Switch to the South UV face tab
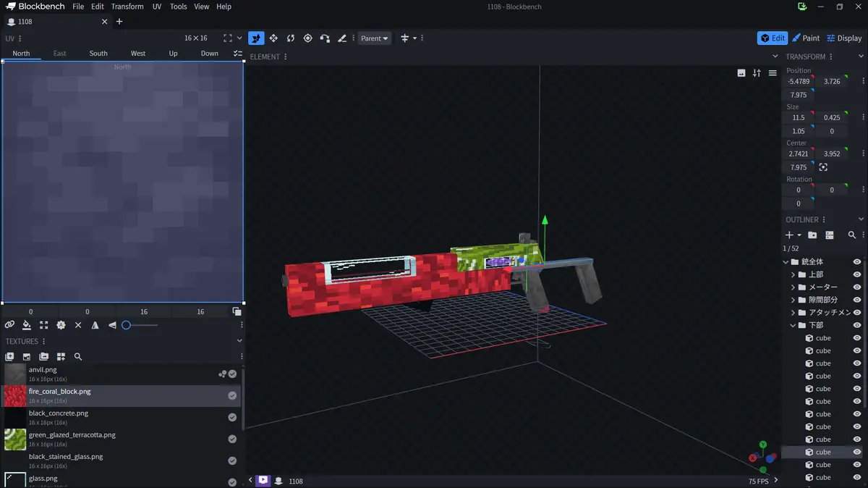The width and height of the screenshot is (868, 488). (98, 54)
